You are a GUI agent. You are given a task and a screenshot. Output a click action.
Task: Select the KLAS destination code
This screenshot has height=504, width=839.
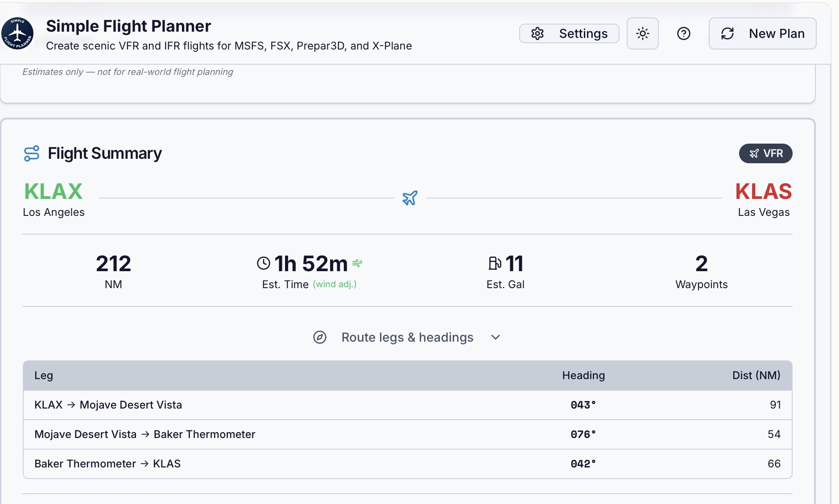[x=763, y=191]
